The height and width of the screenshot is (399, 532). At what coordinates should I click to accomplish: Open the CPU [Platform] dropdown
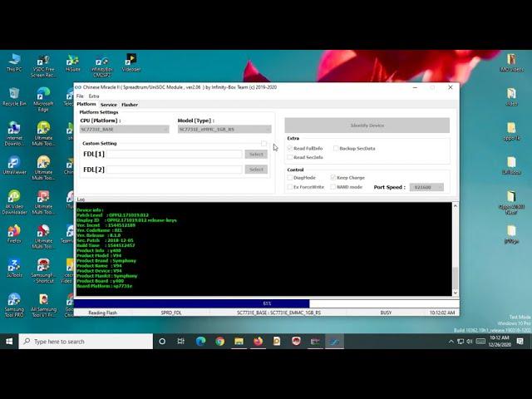pos(124,130)
